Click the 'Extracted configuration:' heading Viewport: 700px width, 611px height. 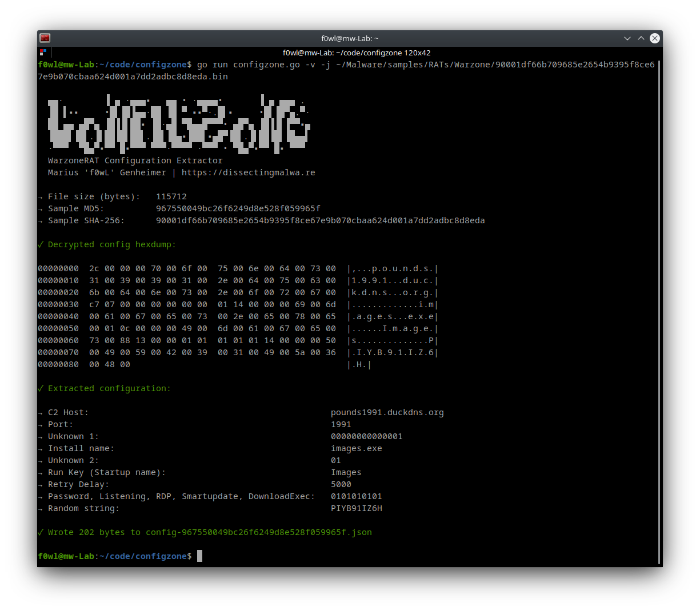pyautogui.click(x=109, y=388)
